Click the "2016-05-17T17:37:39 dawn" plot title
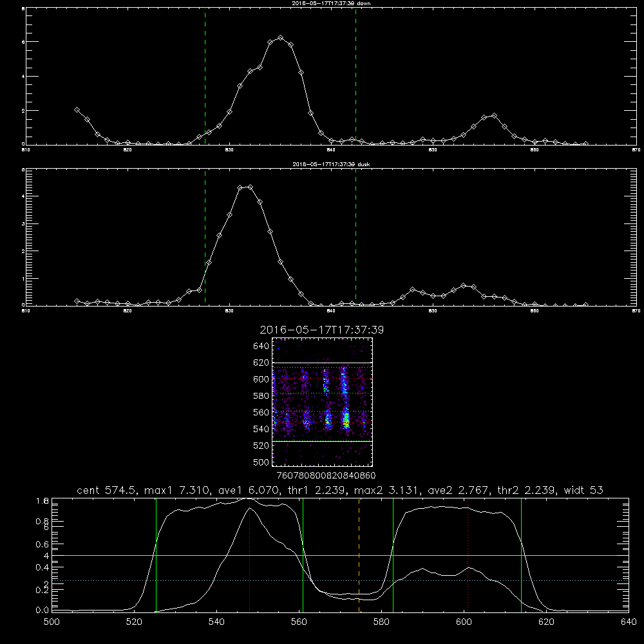 click(x=331, y=3)
